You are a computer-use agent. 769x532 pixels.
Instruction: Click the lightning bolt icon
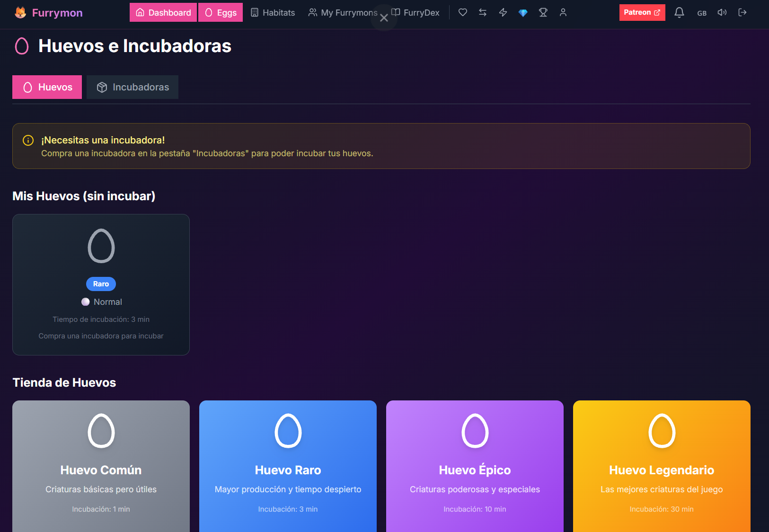click(503, 12)
